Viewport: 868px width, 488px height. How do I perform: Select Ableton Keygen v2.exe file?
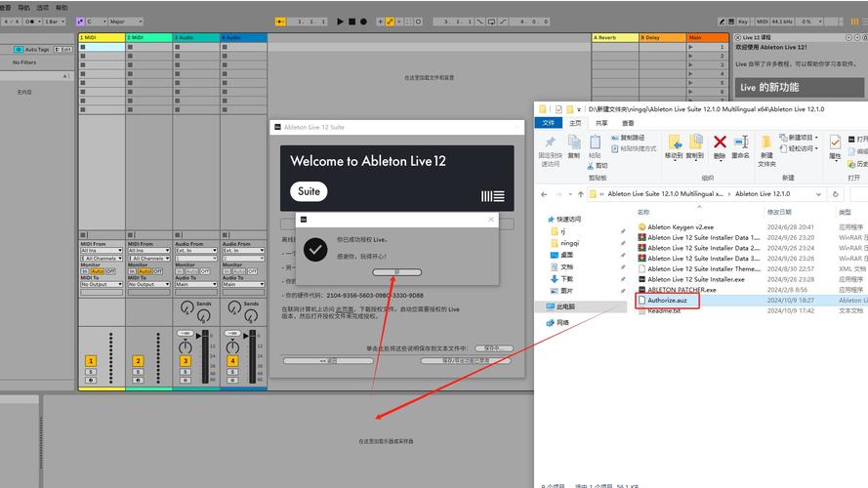[x=681, y=226]
